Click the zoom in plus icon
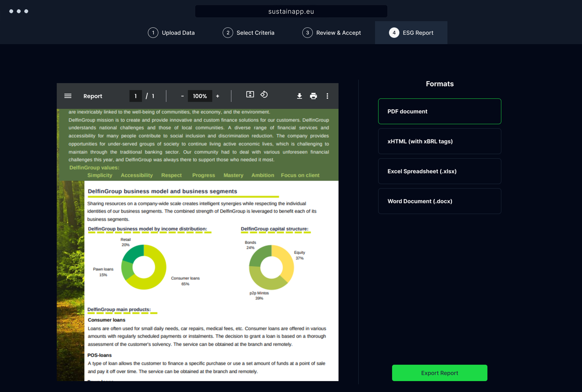582x392 pixels. 217,96
